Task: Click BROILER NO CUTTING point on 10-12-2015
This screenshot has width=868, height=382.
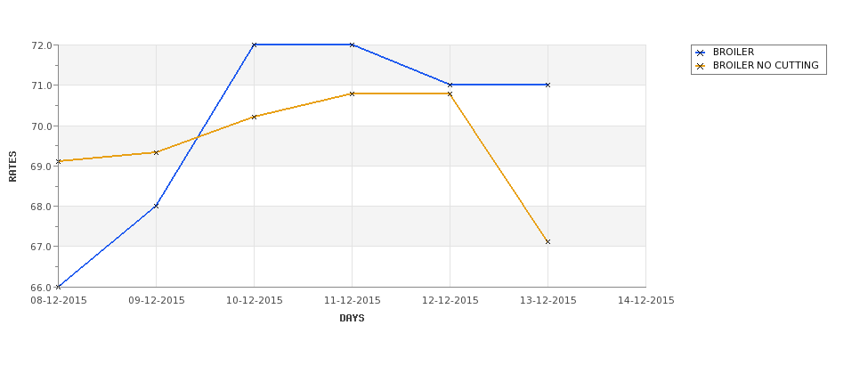Action: coord(254,117)
